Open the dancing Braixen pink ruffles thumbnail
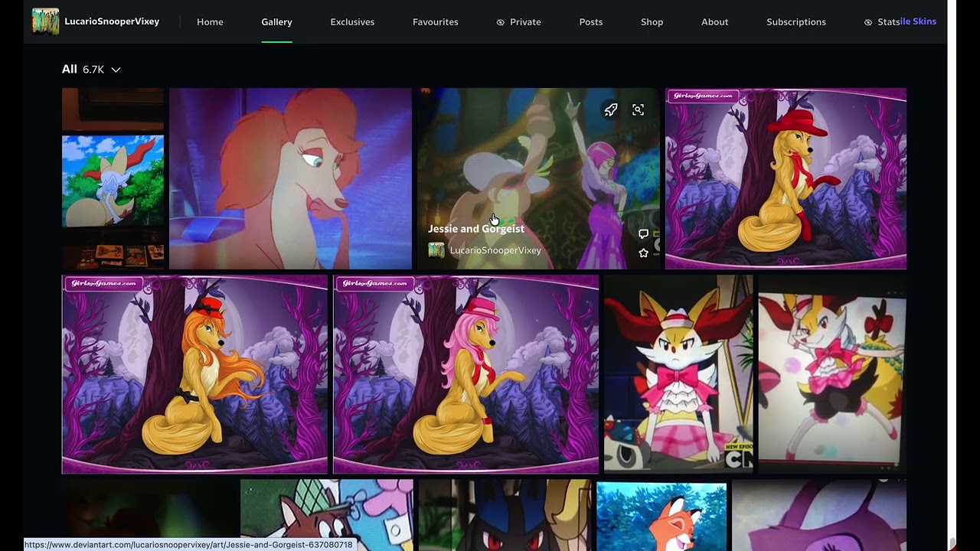This screenshot has height=551, width=980. point(832,374)
